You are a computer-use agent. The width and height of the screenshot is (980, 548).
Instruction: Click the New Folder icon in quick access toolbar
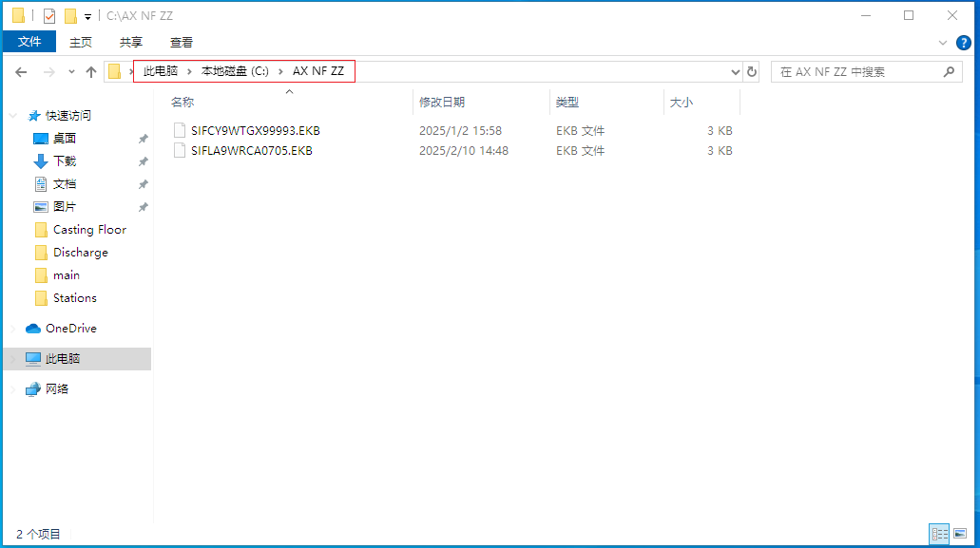click(x=70, y=16)
